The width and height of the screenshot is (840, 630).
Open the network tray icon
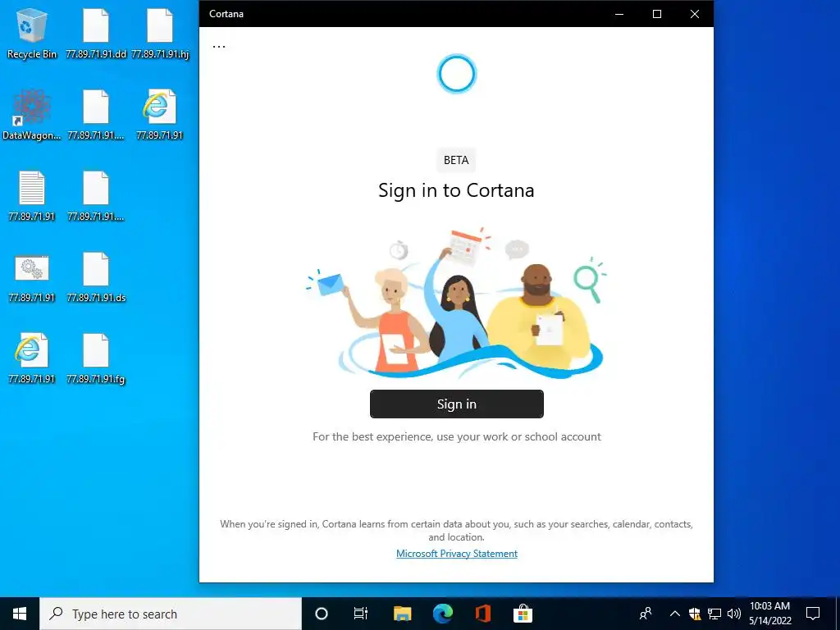pyautogui.click(x=714, y=614)
